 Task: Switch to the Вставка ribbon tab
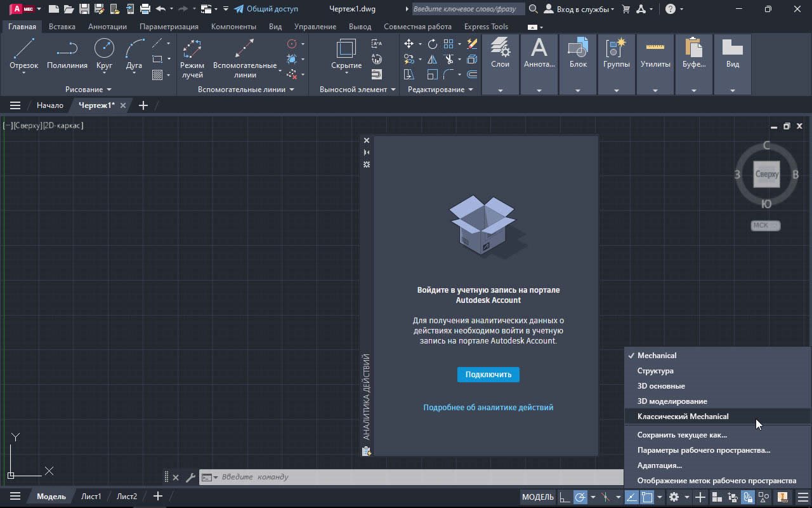point(62,27)
